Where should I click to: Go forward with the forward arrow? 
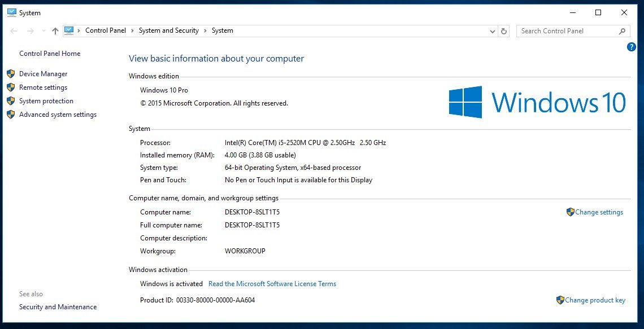point(30,31)
